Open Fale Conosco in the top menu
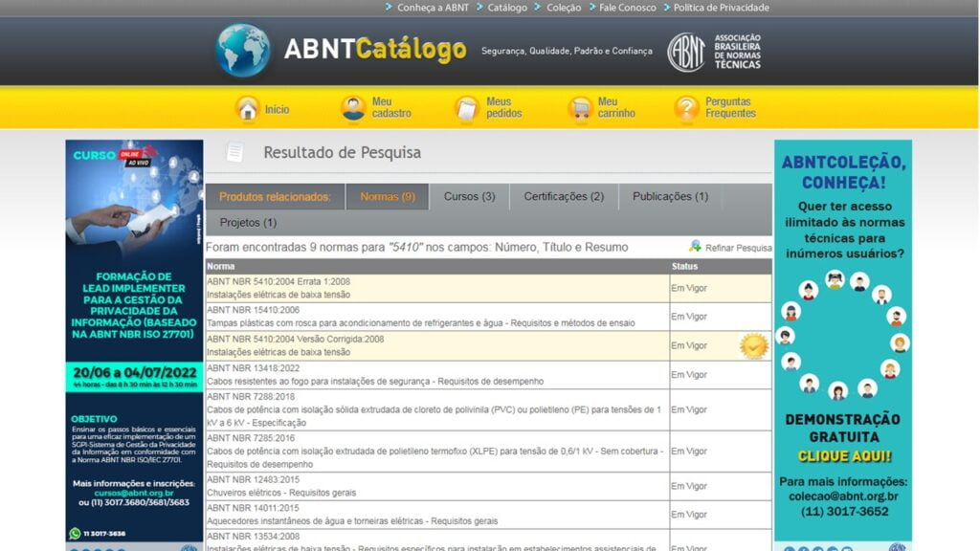This screenshot has width=980, height=551. coord(627,7)
